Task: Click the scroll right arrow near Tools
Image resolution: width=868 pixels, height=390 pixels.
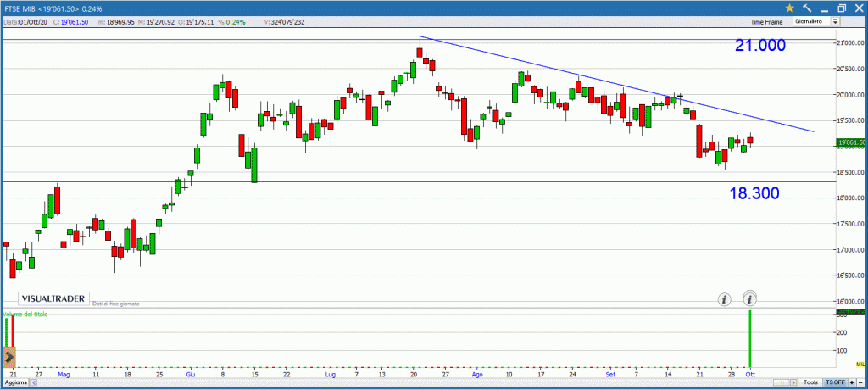Action: pos(793,382)
